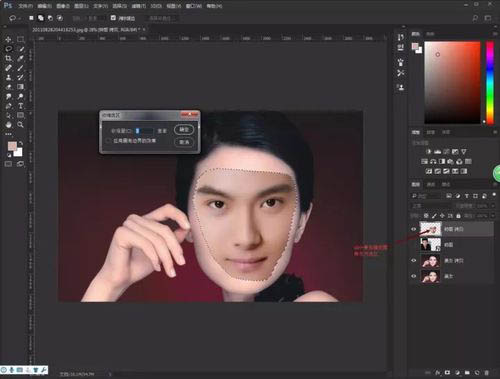Click the OK button in the dialog

[x=184, y=130]
